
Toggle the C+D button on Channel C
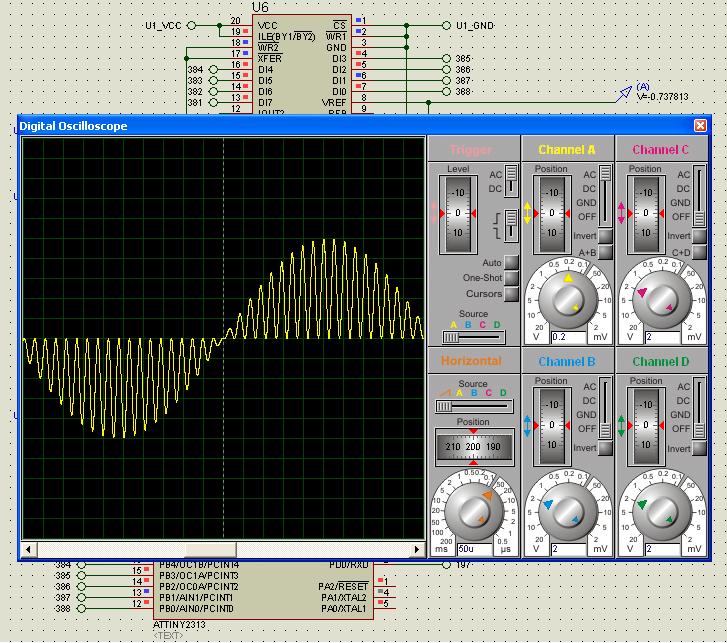click(x=699, y=252)
